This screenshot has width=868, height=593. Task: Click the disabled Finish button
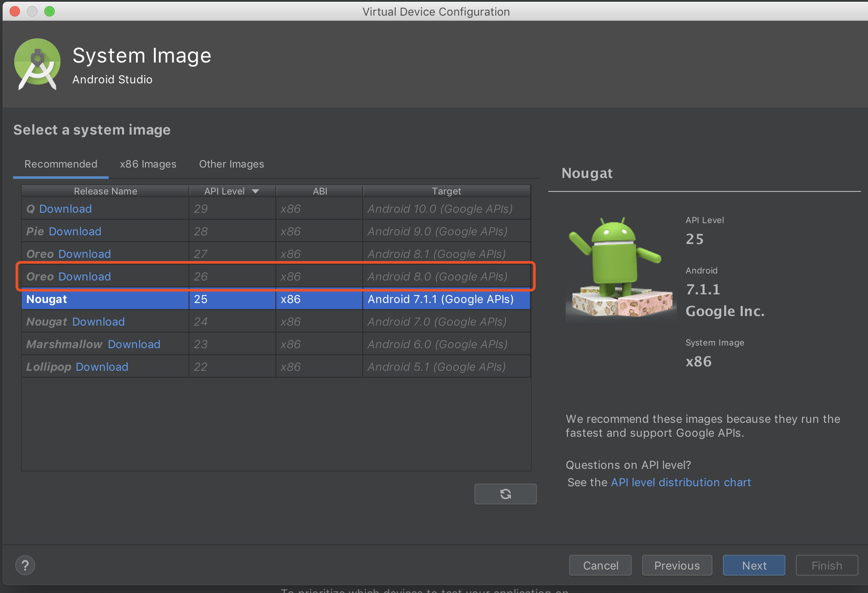click(x=827, y=565)
